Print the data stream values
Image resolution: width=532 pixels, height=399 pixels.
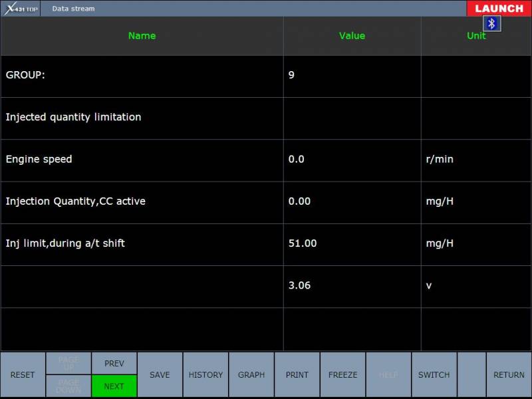pyautogui.click(x=297, y=375)
